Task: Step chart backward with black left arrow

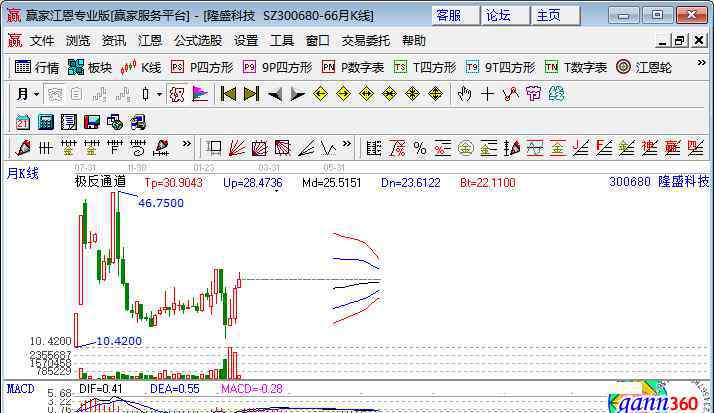Action: tap(275, 94)
